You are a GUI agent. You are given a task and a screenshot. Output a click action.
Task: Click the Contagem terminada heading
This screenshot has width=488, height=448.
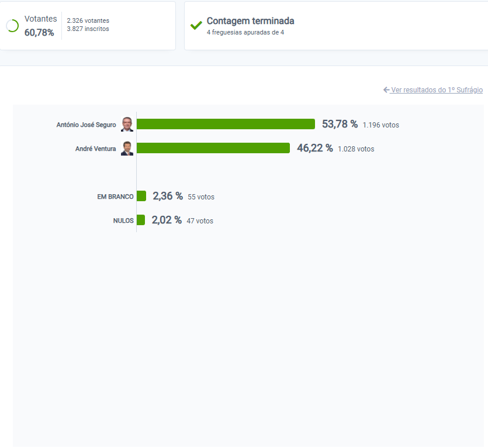tap(251, 21)
